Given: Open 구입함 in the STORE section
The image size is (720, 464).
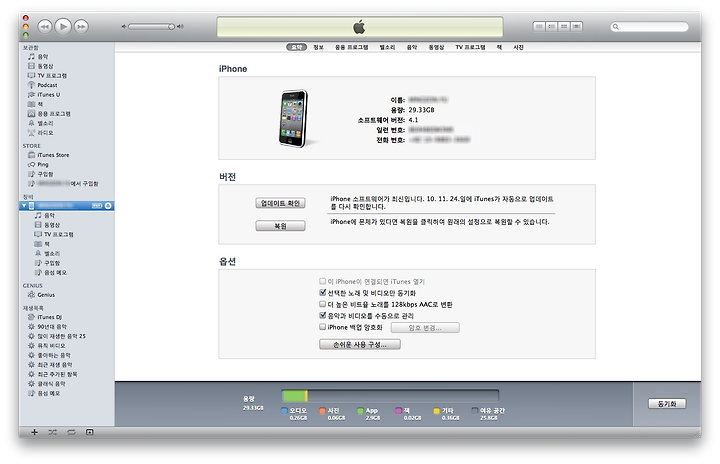Looking at the screenshot, I should tap(40, 174).
